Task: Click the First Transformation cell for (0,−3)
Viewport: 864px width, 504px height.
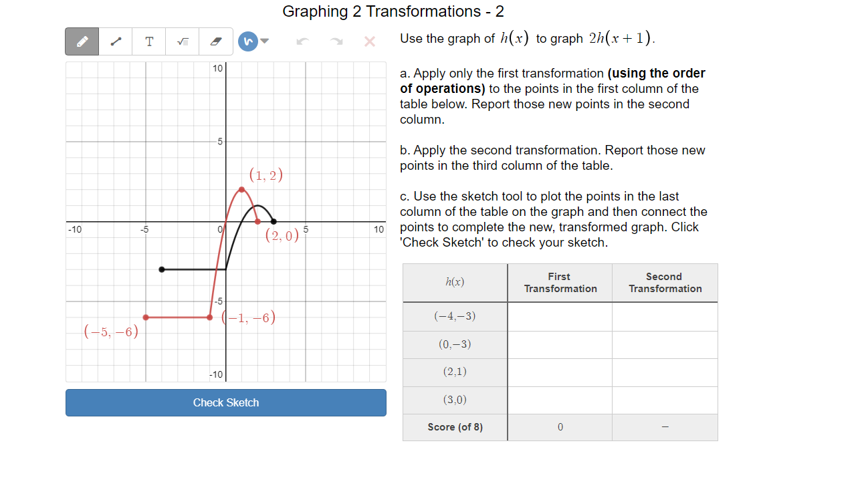Action: (x=559, y=344)
